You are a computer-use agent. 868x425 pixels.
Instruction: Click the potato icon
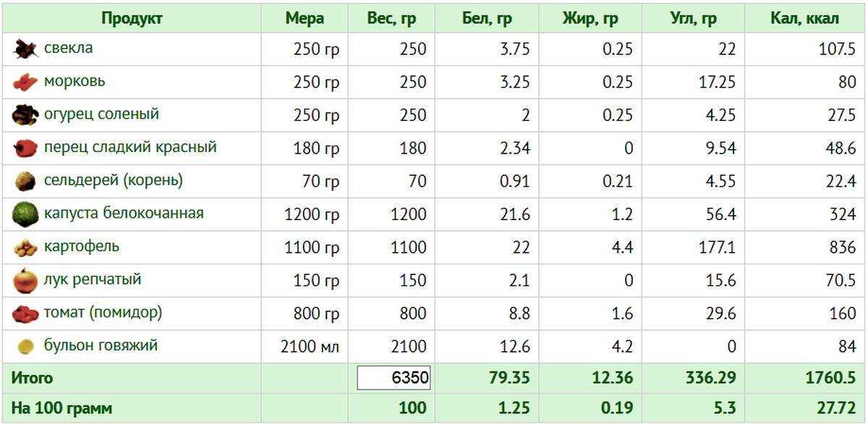pos(25,248)
